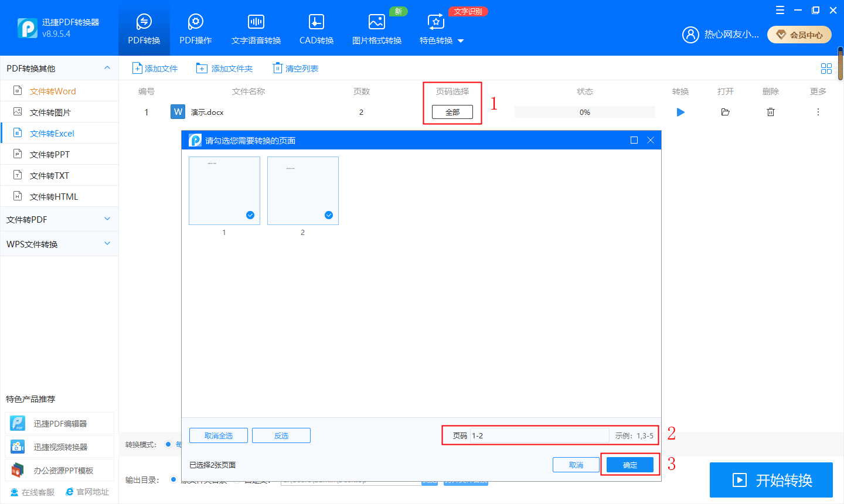The height and width of the screenshot is (504, 844).
Task: Open 会员中心 member center
Action: (x=799, y=35)
